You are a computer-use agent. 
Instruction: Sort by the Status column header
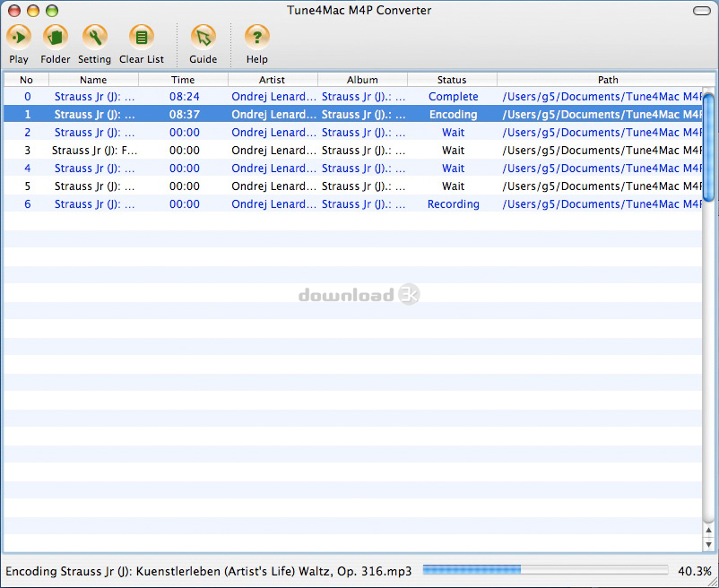452,80
